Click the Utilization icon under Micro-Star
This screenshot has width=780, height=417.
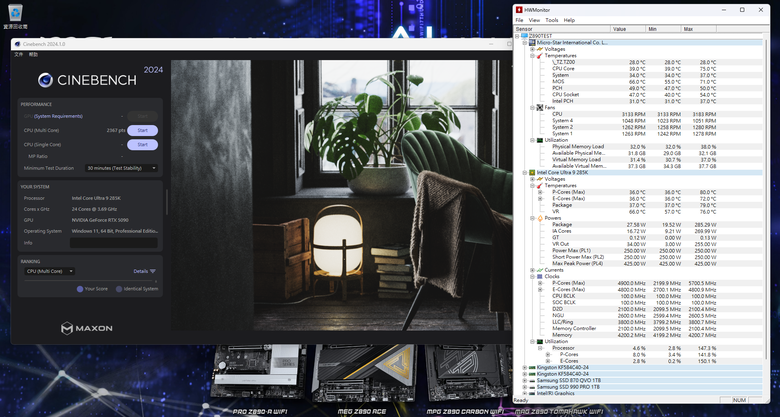[540, 140]
